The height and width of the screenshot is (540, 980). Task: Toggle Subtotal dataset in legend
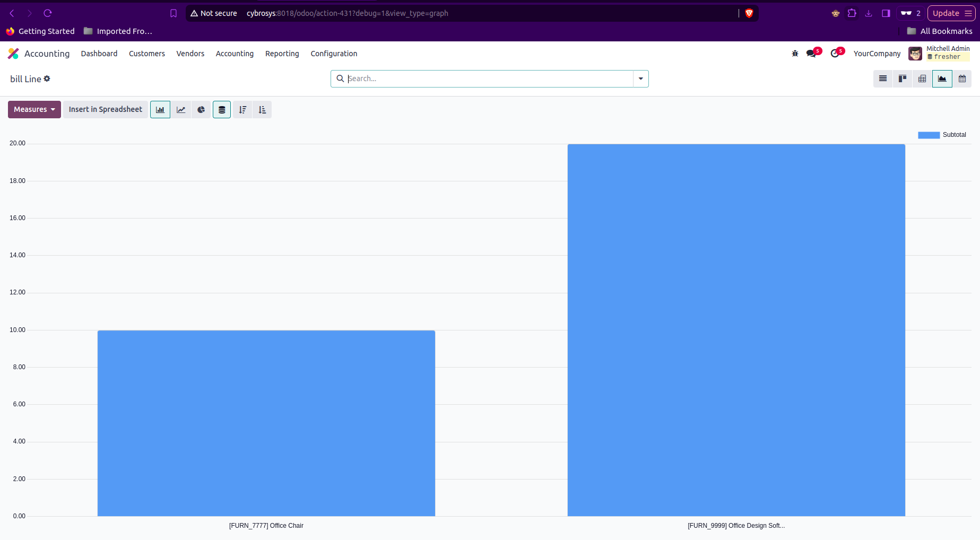(x=942, y=135)
